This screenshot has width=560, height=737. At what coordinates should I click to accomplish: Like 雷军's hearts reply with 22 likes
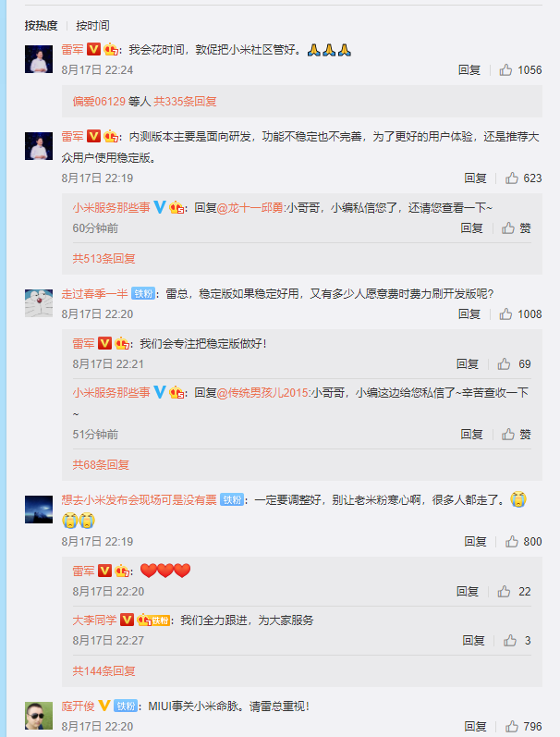tap(514, 591)
